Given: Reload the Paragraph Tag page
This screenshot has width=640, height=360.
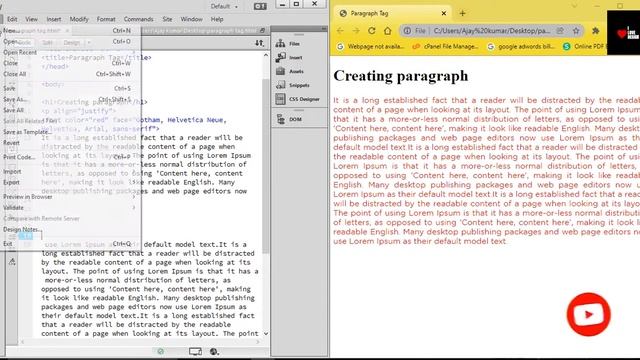Looking at the screenshot, I should (371, 31).
